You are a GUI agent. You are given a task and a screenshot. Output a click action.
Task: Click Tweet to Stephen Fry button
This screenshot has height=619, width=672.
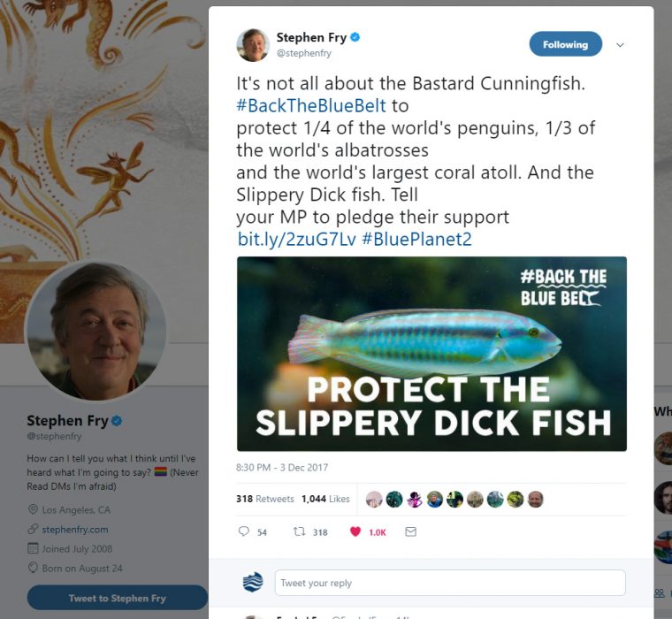[117, 598]
